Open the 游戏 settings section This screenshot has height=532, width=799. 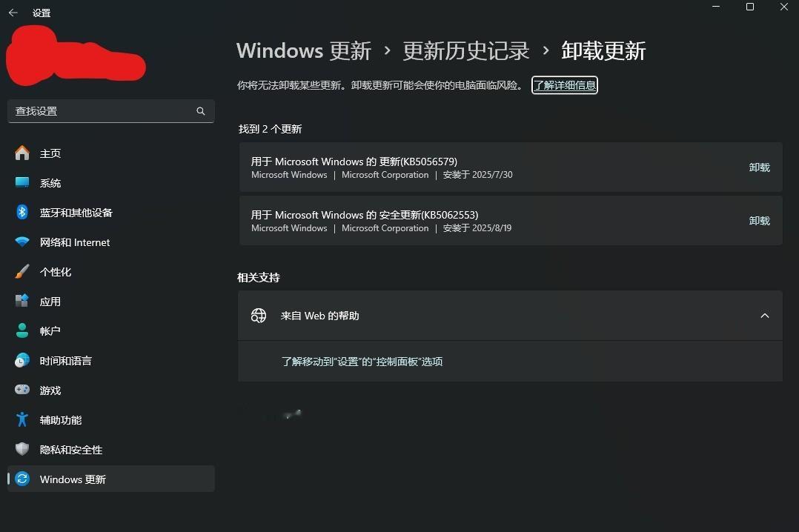click(x=50, y=390)
